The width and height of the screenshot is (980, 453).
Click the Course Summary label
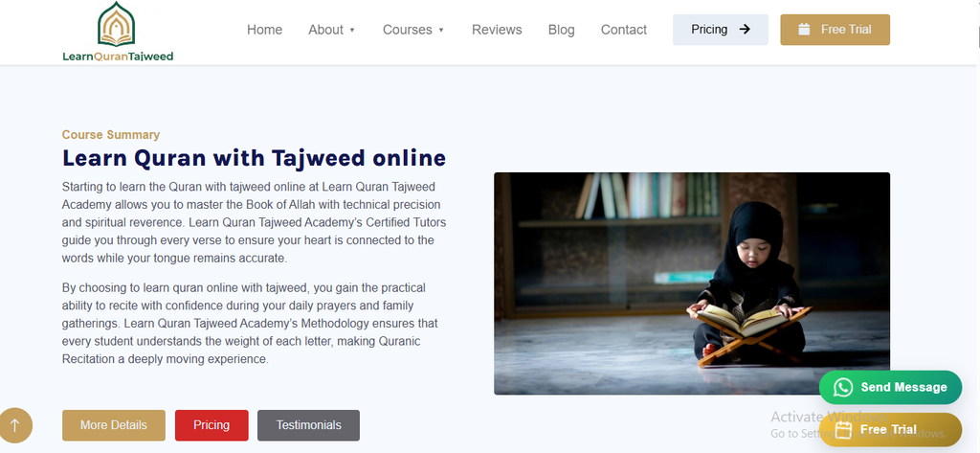coord(111,134)
